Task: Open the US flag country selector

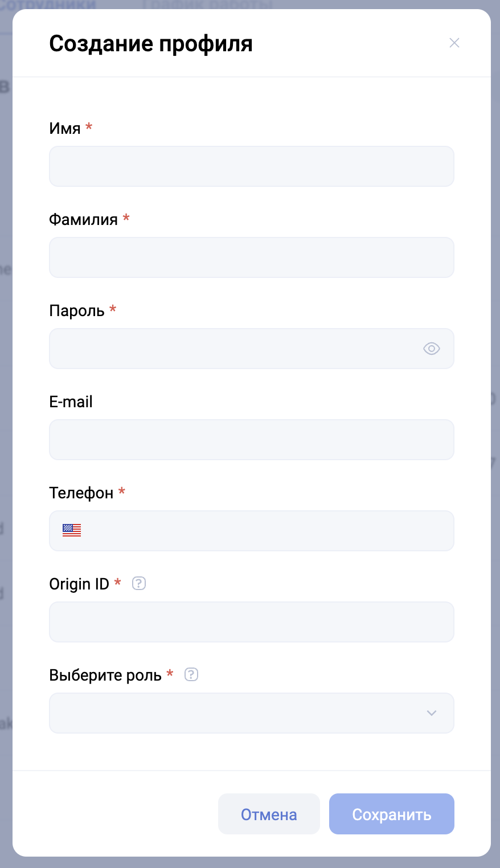Action: (x=72, y=531)
